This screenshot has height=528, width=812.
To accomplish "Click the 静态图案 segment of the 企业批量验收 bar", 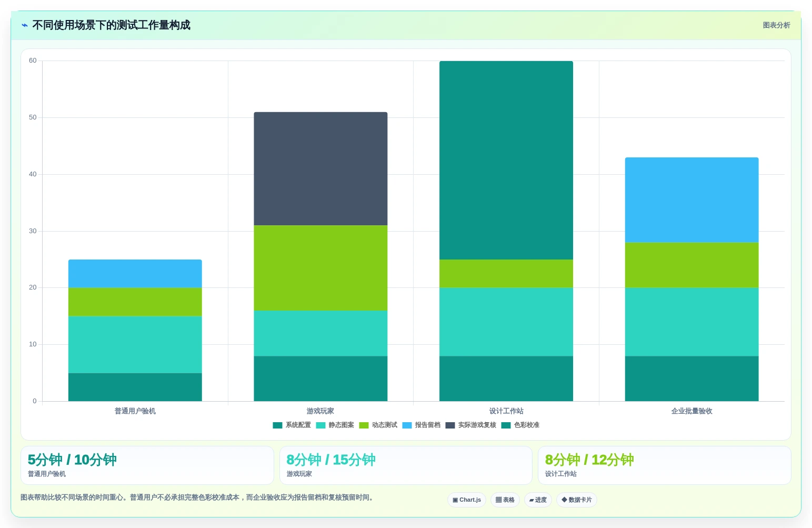I will 692,322.
